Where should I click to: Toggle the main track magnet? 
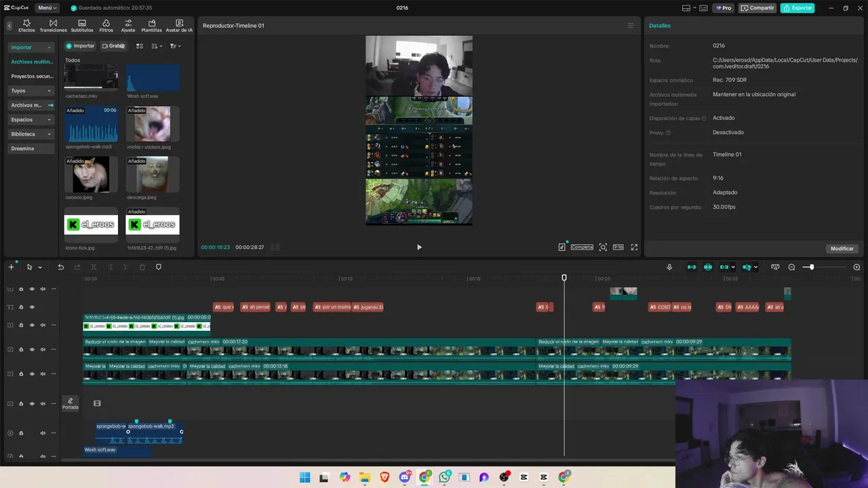692,267
